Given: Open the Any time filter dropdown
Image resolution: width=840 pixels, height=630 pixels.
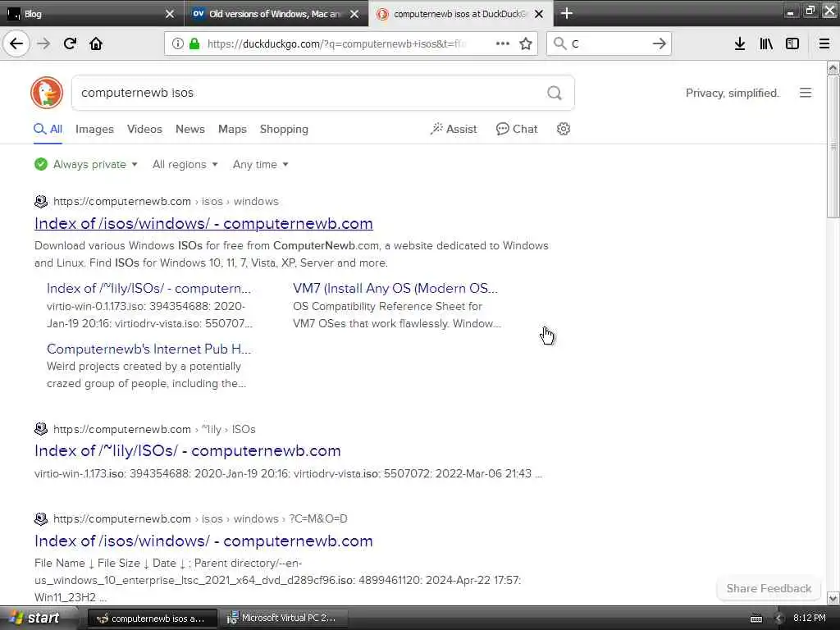Looking at the screenshot, I should pos(260,164).
